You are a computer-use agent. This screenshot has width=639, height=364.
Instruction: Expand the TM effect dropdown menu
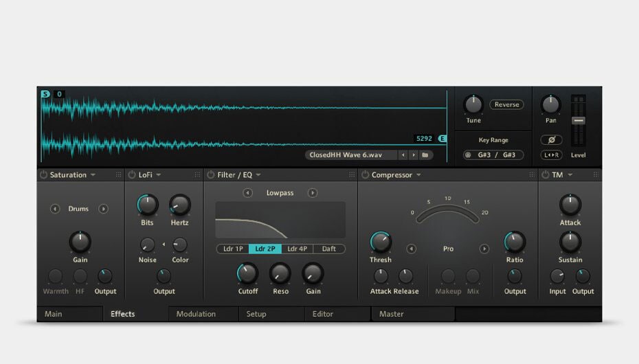click(570, 175)
